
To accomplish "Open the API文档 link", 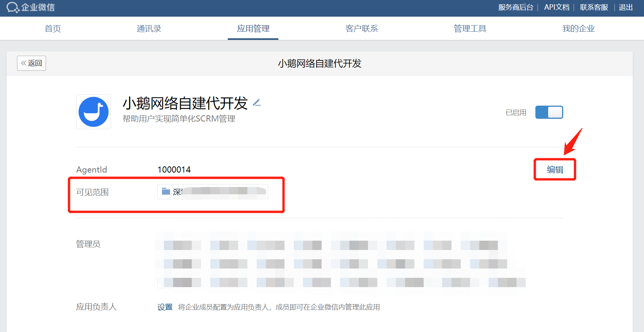I will (557, 7).
